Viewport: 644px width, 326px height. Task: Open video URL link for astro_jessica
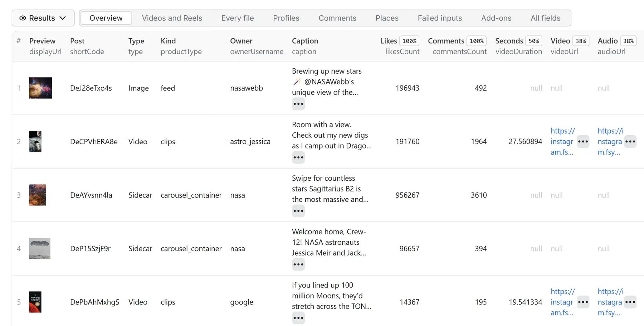562,141
